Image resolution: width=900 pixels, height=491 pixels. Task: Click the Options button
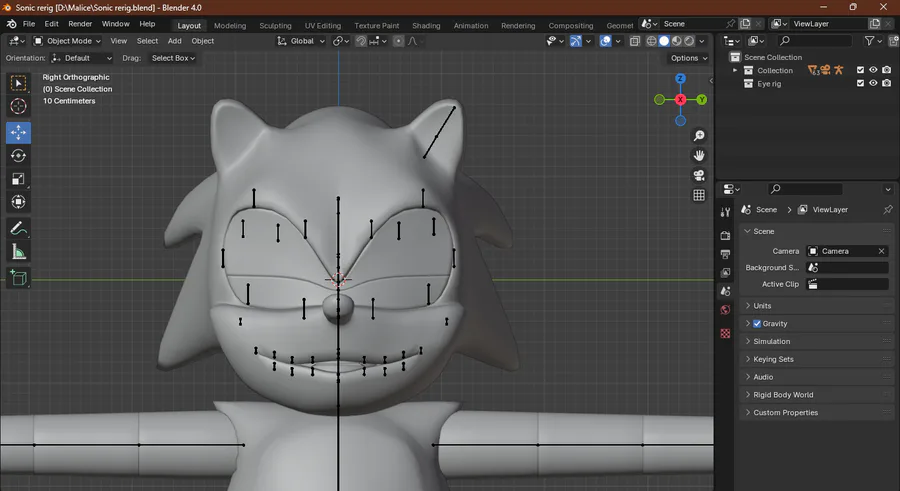(688, 58)
